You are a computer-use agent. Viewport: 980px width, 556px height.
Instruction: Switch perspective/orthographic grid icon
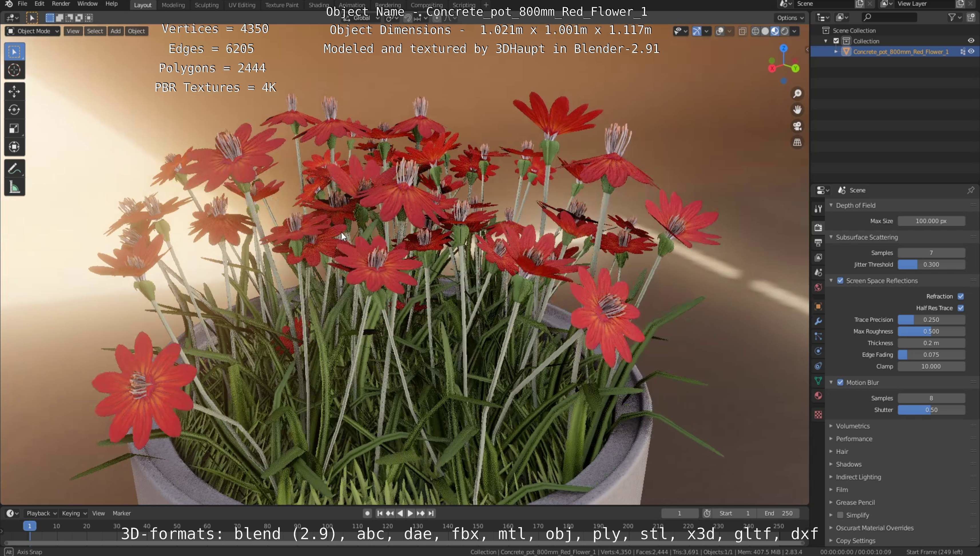coord(797,143)
